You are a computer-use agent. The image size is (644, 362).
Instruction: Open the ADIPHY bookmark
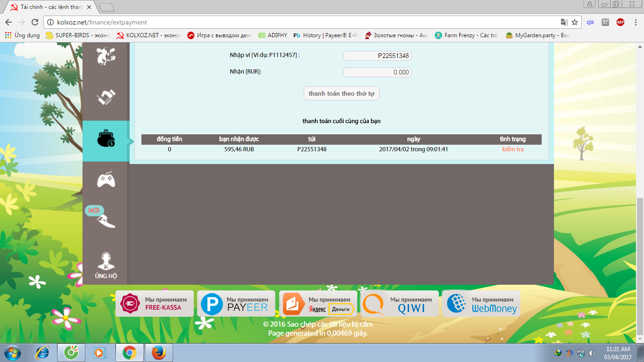pyautogui.click(x=272, y=35)
